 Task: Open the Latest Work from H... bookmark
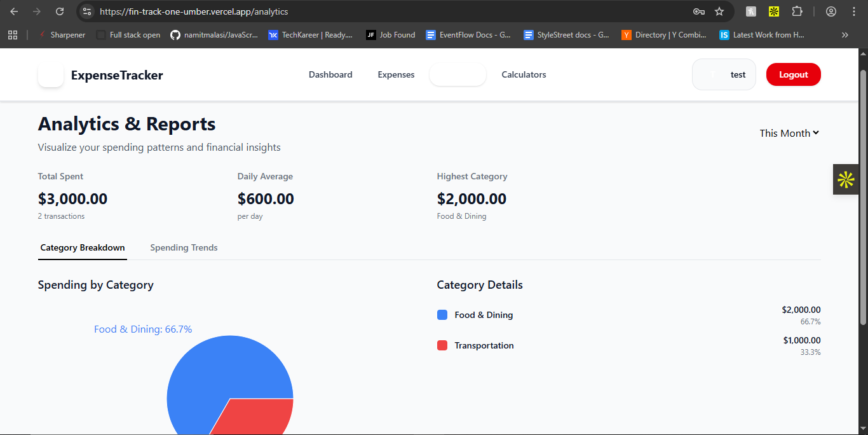coord(763,35)
